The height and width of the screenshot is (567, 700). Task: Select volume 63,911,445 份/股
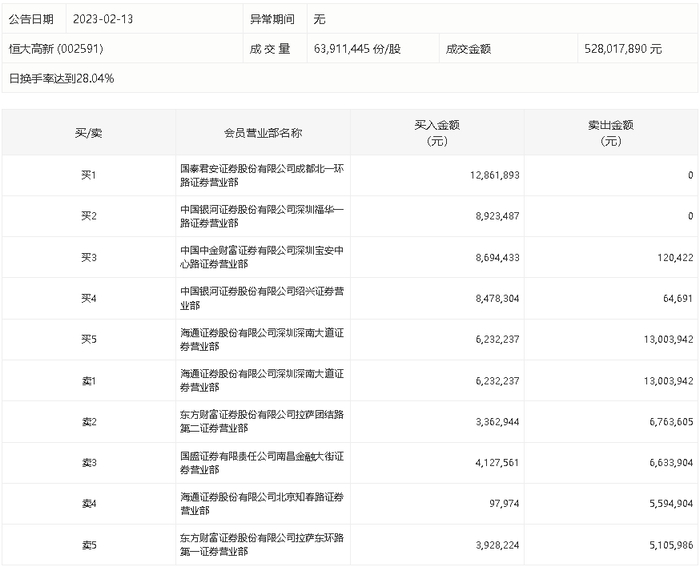[357, 49]
